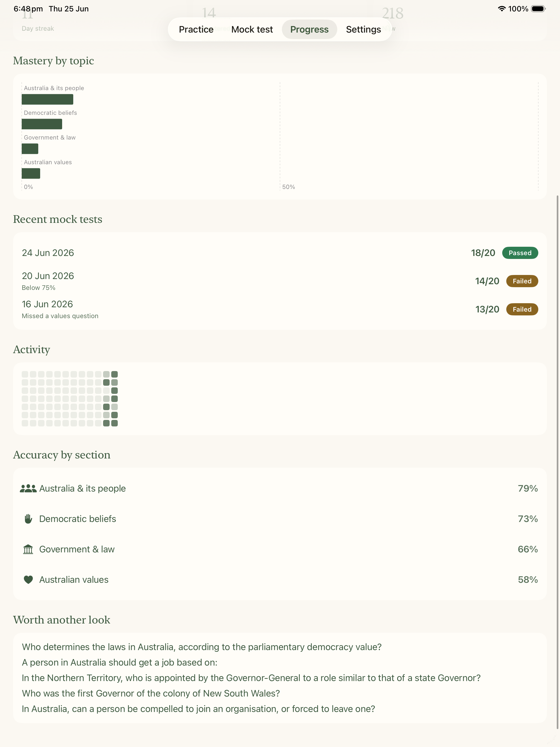Screen dimensions: 560x747
Task: Click the battery icon in status bar
Action: (538, 9)
